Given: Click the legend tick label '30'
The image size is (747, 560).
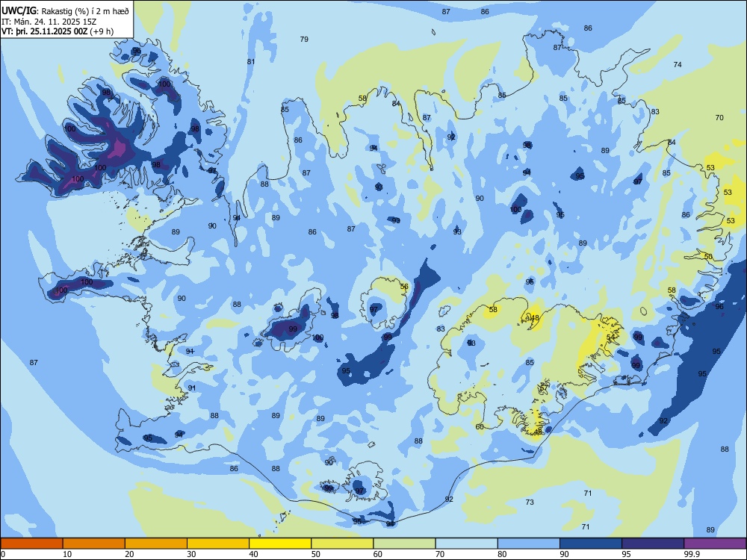Looking at the screenshot, I should coord(191,554).
